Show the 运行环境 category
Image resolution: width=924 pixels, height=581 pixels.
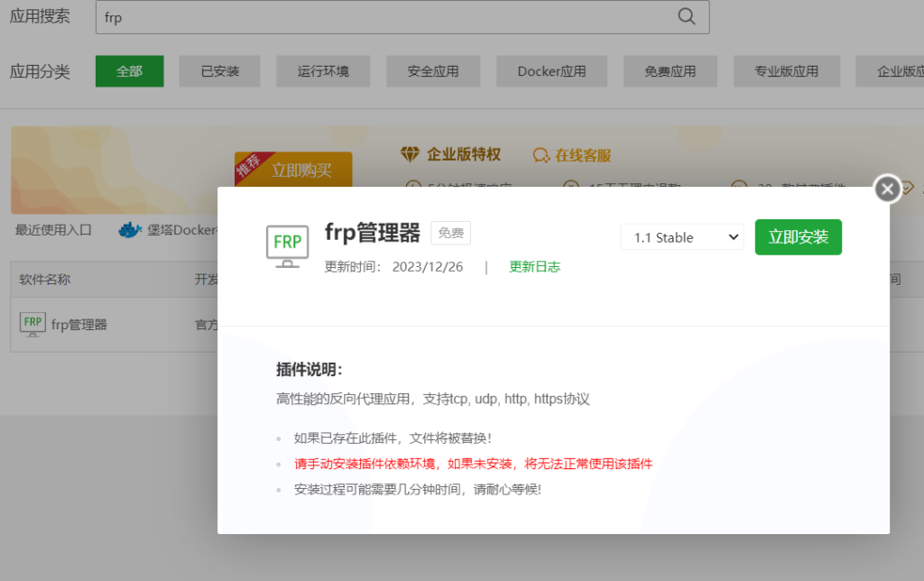tap(323, 71)
